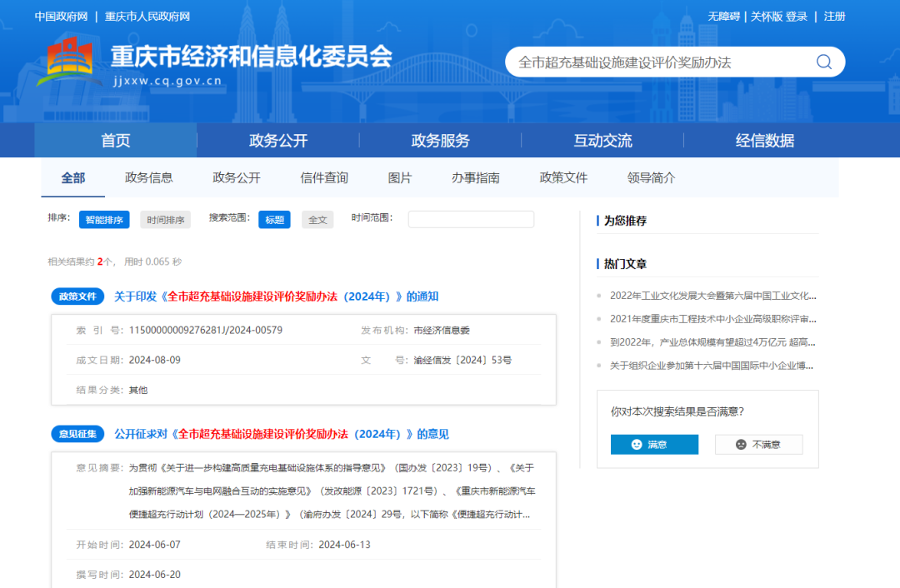Enable 智能排序 sorting
The width and height of the screenshot is (900, 588).
tap(103, 220)
